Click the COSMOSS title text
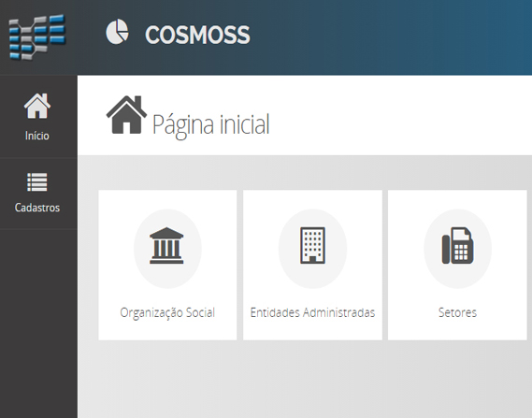 197,35
